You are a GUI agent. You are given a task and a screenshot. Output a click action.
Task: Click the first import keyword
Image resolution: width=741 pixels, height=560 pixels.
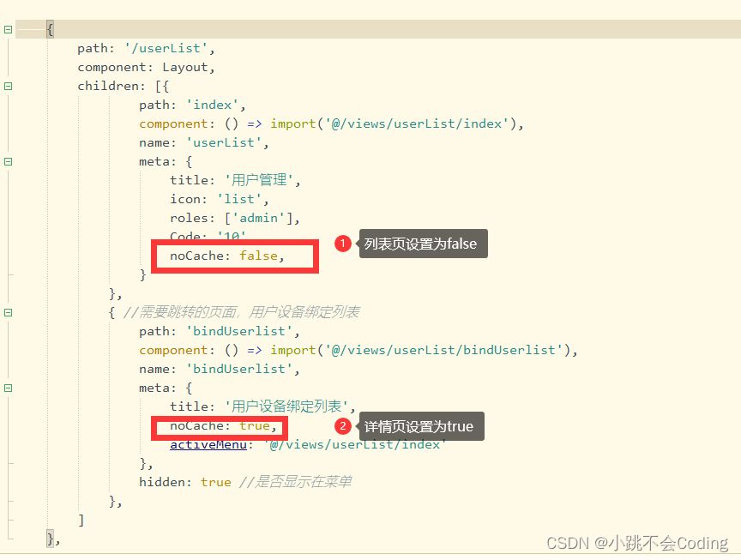pos(293,123)
